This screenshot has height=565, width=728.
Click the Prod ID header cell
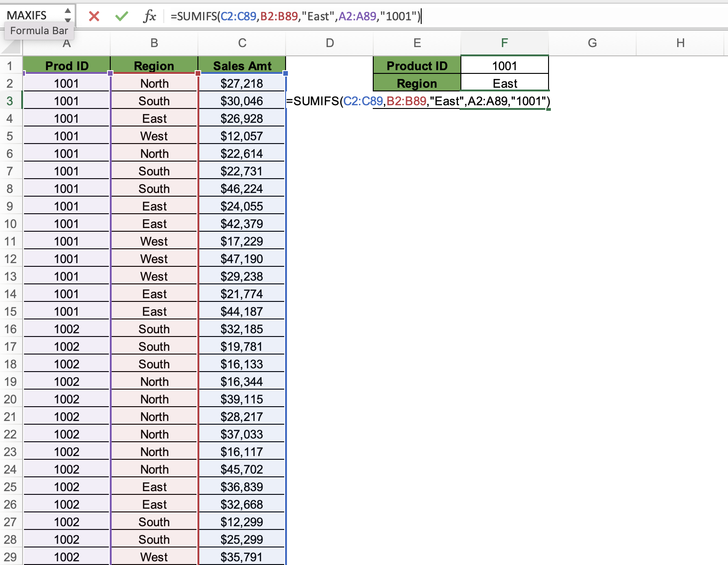coord(66,66)
